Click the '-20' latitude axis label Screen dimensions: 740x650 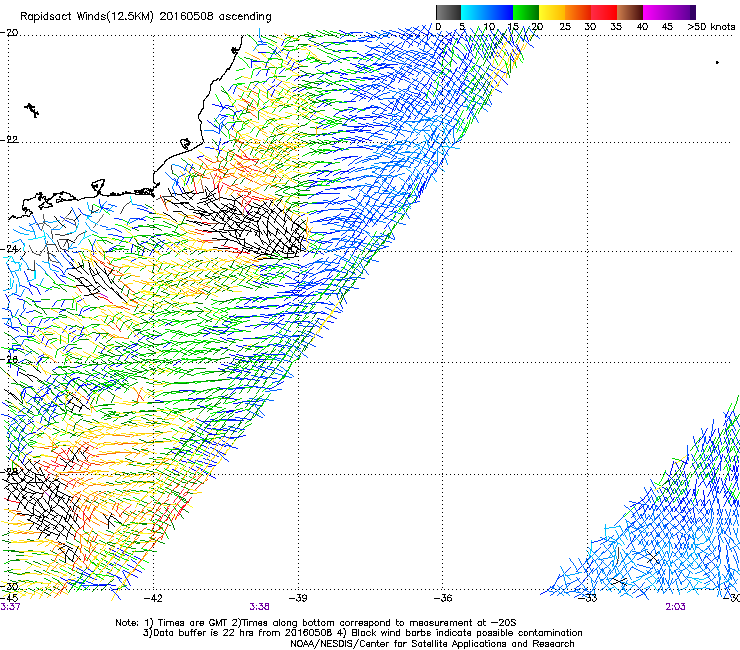9,33
